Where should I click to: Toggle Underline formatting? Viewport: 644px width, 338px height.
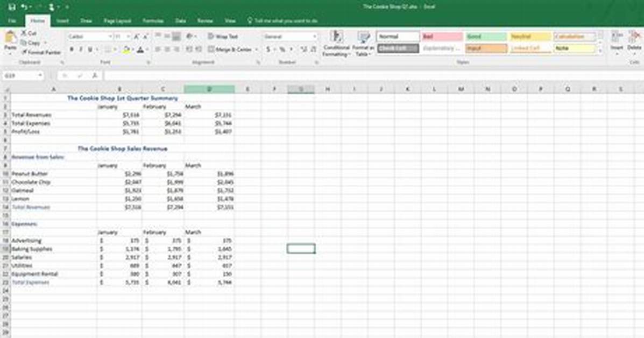[x=90, y=50]
